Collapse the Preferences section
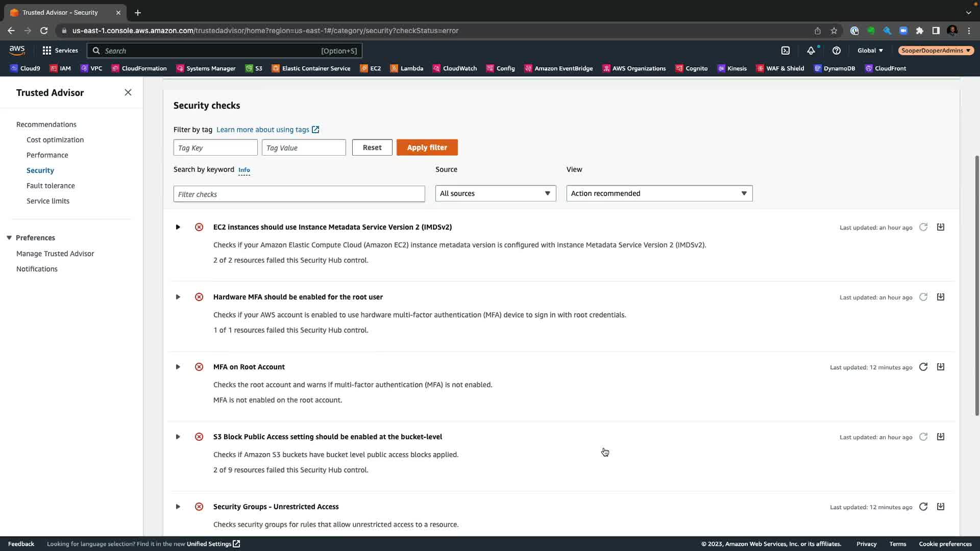This screenshot has height=551, width=980. (9, 238)
